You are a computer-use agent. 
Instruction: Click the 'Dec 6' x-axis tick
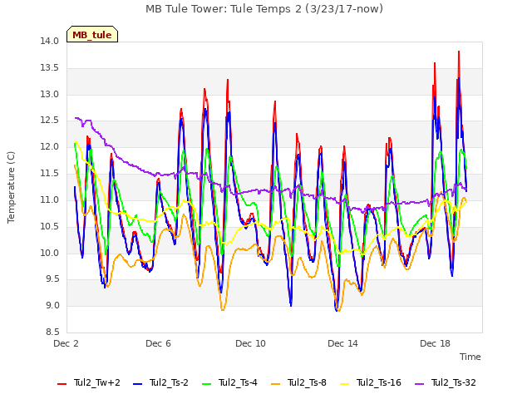tap(159, 343)
